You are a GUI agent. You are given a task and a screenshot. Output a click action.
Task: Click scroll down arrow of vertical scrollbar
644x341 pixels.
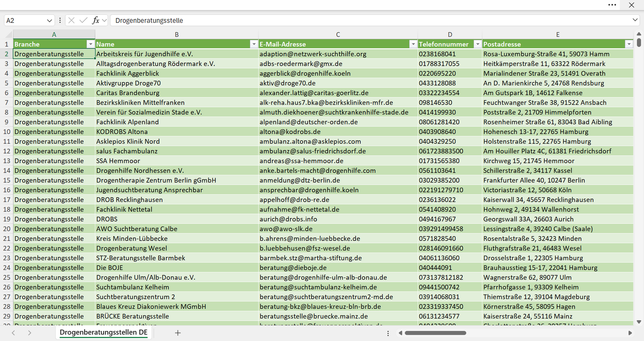[639, 322]
